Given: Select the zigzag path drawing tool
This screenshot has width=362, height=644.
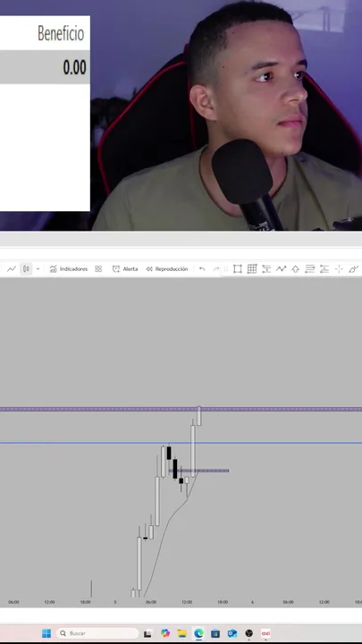Looking at the screenshot, I should [x=281, y=269].
